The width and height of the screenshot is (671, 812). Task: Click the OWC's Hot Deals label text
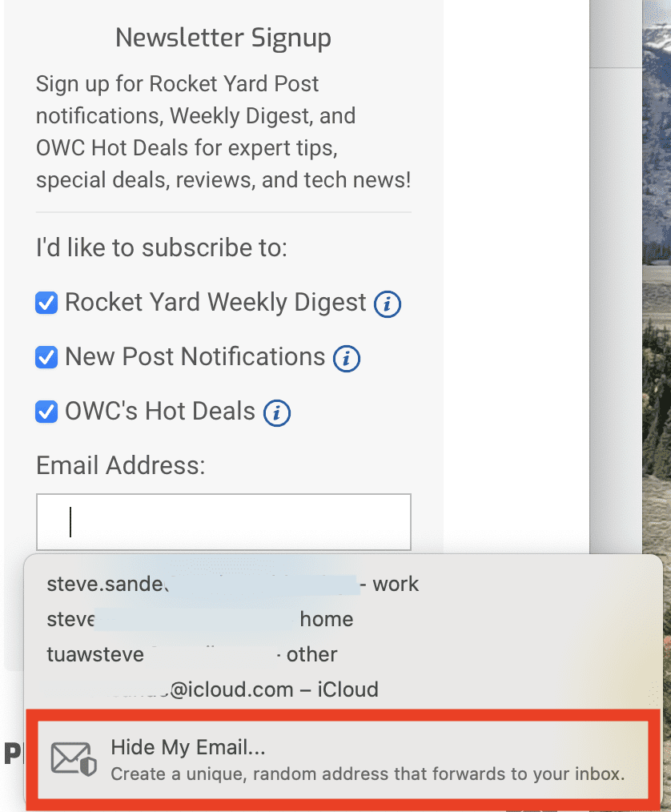coord(160,412)
